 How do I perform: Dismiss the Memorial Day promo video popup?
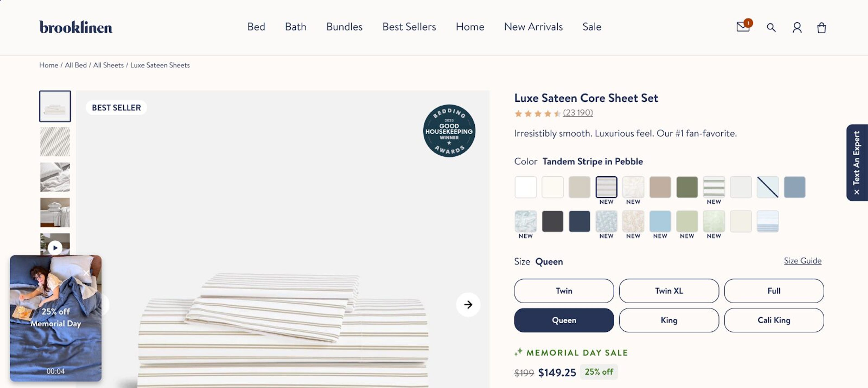87,273
